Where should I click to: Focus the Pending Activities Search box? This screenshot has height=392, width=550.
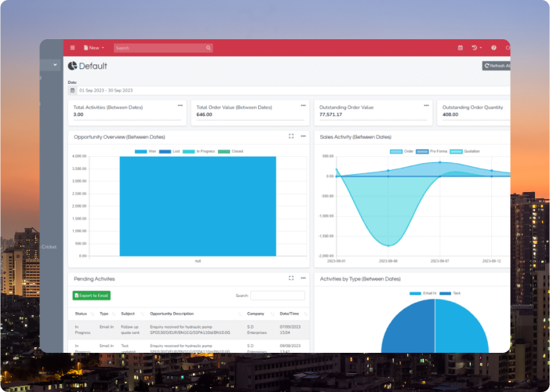point(278,296)
